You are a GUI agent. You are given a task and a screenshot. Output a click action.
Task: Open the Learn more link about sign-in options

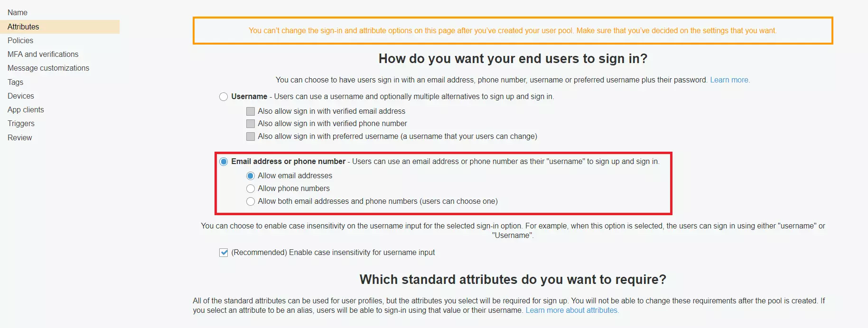click(x=729, y=80)
